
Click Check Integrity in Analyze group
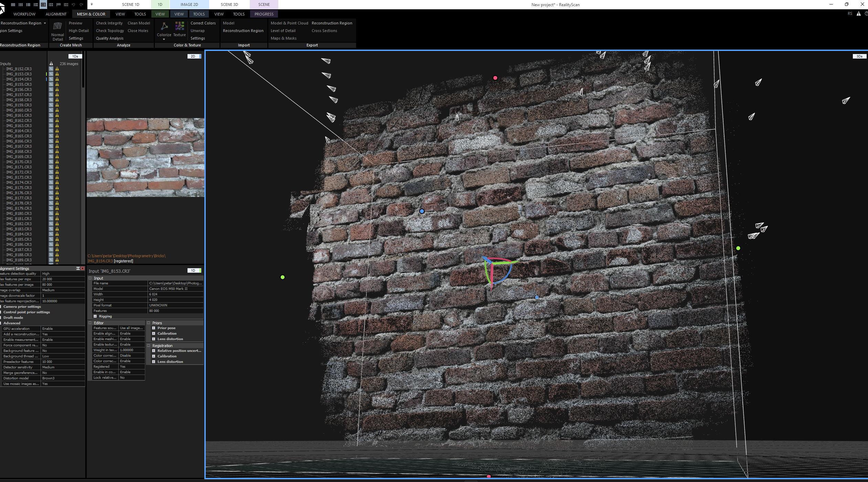(109, 23)
